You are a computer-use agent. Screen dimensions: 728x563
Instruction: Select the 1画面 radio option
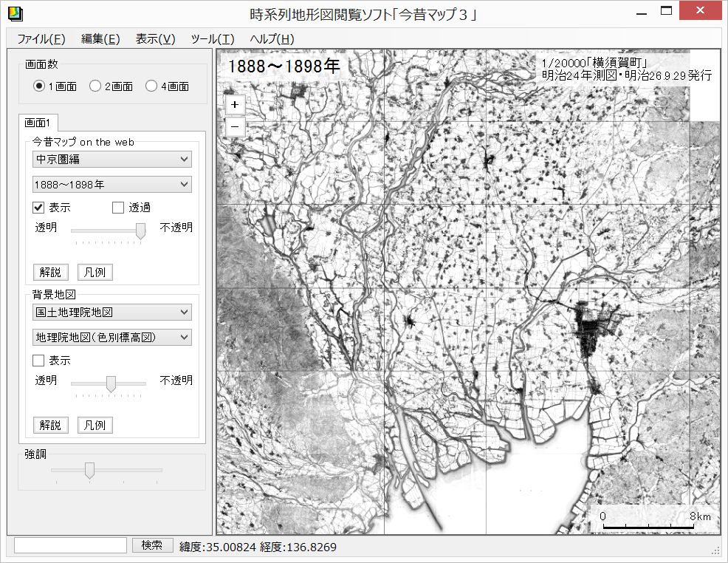point(55,86)
